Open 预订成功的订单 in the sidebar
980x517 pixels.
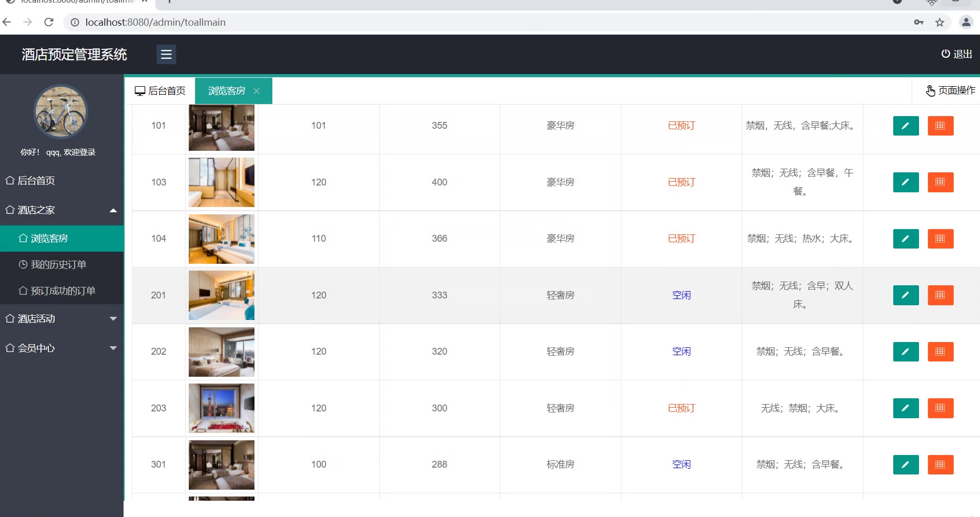click(x=62, y=291)
